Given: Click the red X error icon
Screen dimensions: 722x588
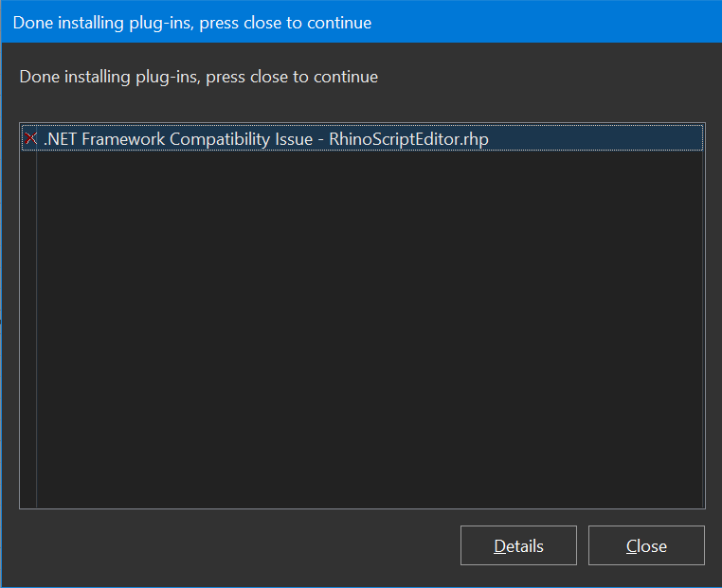Looking at the screenshot, I should click(x=30, y=139).
